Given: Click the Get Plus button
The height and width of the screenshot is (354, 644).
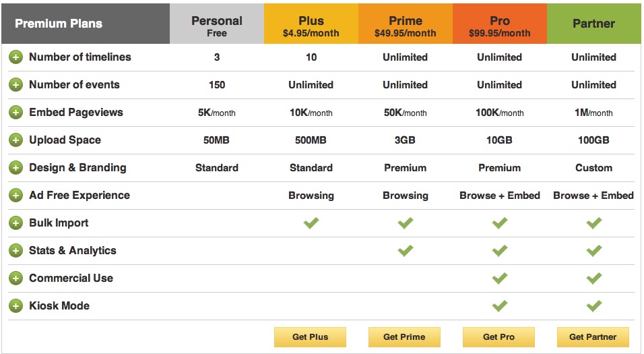Looking at the screenshot, I should coord(310,337).
